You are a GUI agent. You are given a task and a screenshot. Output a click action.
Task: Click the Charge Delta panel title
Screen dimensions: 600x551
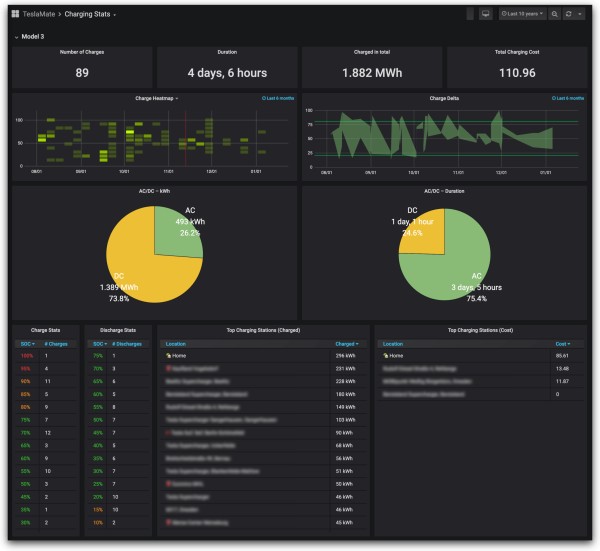coord(445,99)
